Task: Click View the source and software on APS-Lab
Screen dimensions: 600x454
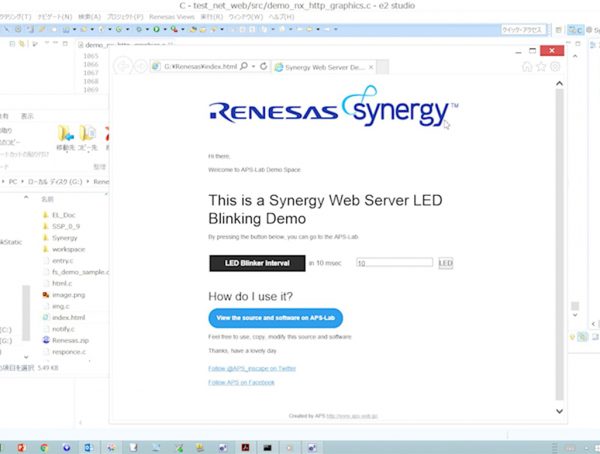Action: pos(276,318)
